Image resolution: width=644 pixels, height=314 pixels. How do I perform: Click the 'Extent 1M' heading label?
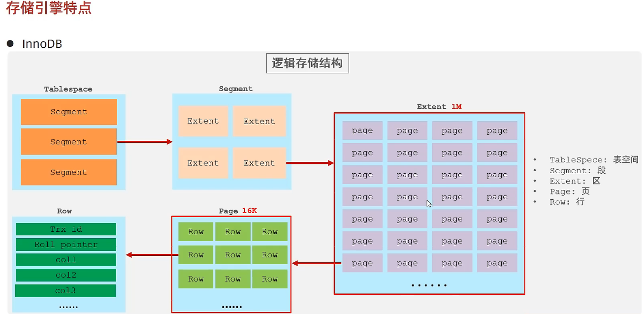coord(439,106)
